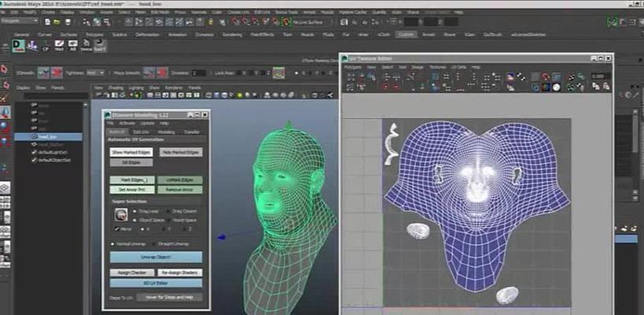The height and width of the screenshot is (315, 644).
Task: Click the blue manipulator arrow in viewport
Action: tap(222, 237)
